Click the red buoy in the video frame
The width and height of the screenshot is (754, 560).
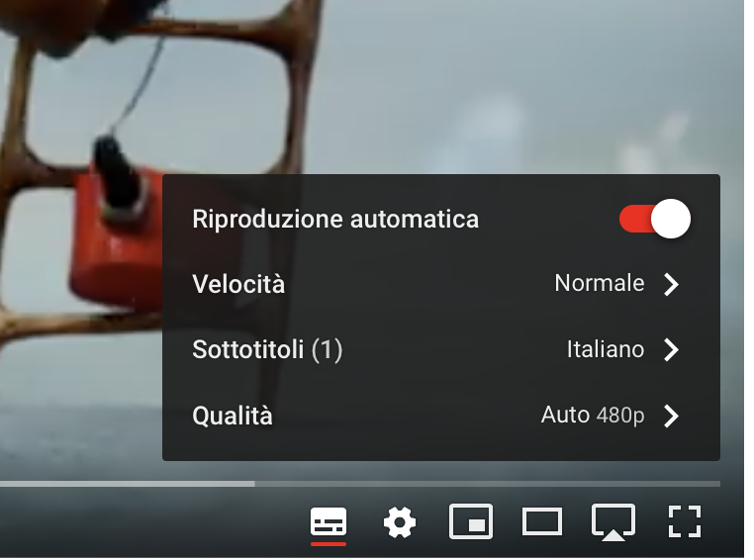[x=116, y=235]
